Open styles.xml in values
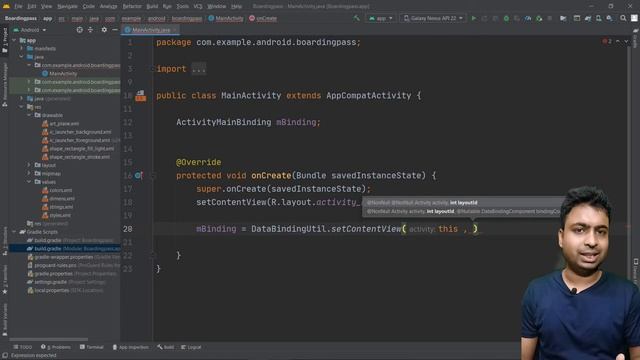This screenshot has width=640, height=360. tap(56, 216)
